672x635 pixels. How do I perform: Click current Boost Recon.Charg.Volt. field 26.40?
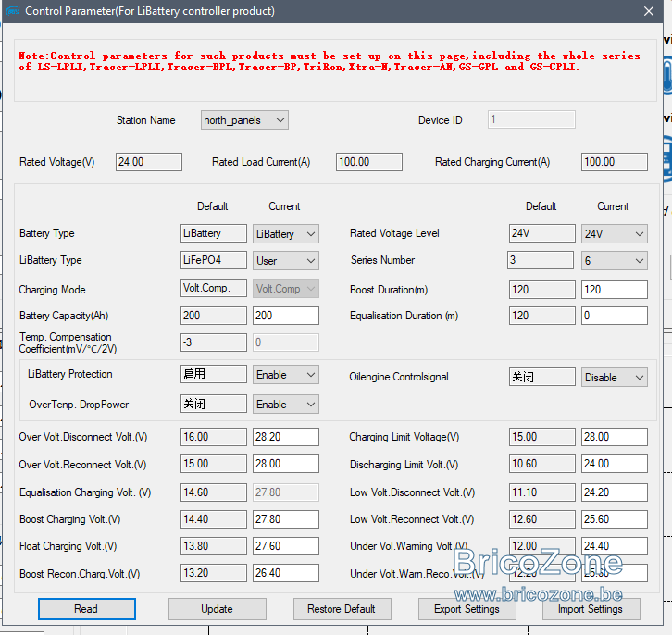286,573
